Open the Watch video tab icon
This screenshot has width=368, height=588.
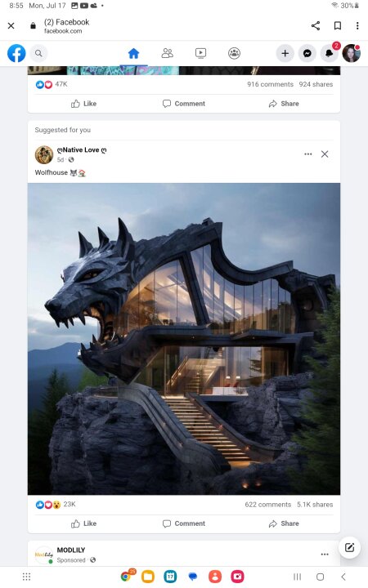coord(201,53)
